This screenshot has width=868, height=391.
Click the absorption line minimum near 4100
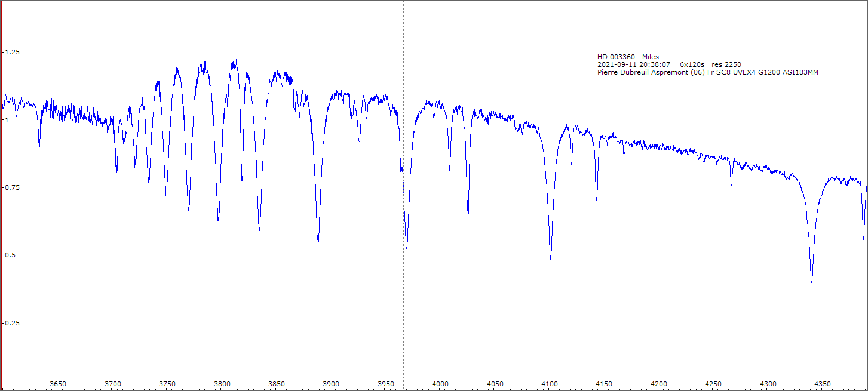[550, 258]
